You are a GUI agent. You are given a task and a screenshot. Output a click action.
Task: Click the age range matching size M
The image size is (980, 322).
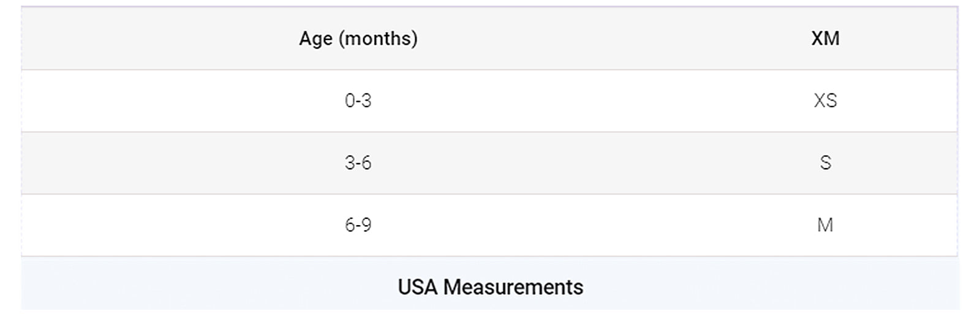click(358, 225)
